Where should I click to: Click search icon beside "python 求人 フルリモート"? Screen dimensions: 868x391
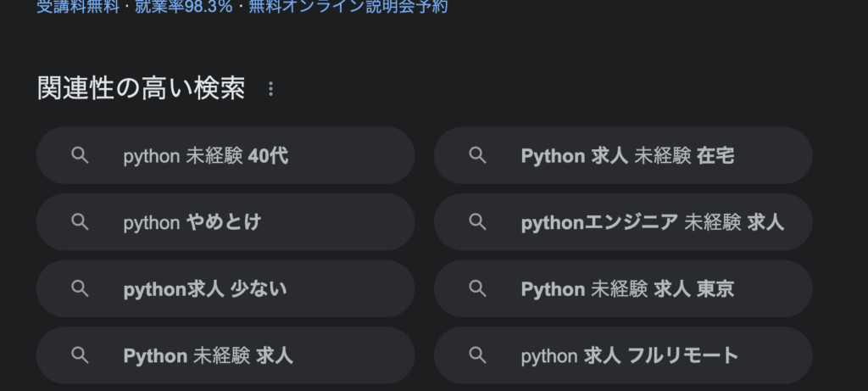(x=478, y=355)
